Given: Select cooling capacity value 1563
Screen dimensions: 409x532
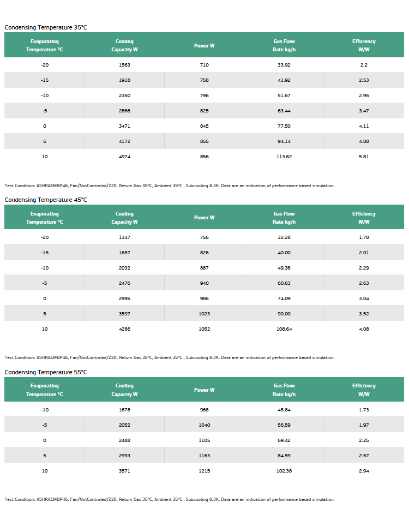Looking at the screenshot, I should tap(124, 65).
